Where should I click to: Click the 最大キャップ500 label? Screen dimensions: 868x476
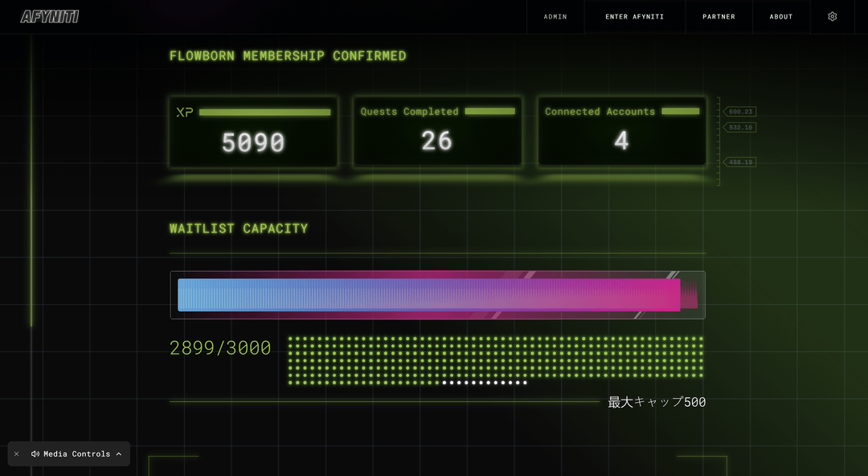pyautogui.click(x=657, y=402)
